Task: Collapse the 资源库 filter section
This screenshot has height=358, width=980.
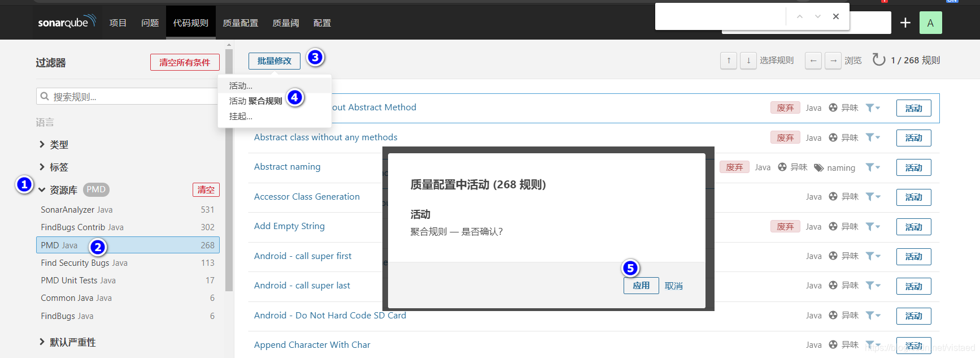Action: pyautogui.click(x=58, y=190)
